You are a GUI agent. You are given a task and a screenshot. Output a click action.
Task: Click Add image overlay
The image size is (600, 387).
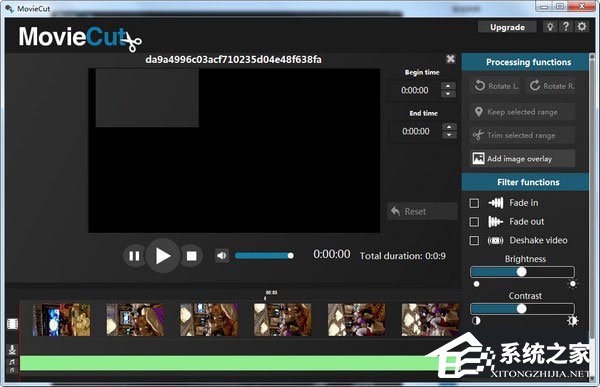tap(522, 158)
